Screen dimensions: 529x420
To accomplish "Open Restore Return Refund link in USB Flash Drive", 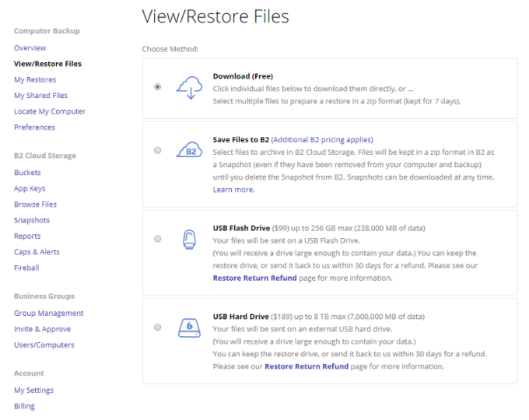I will (254, 278).
